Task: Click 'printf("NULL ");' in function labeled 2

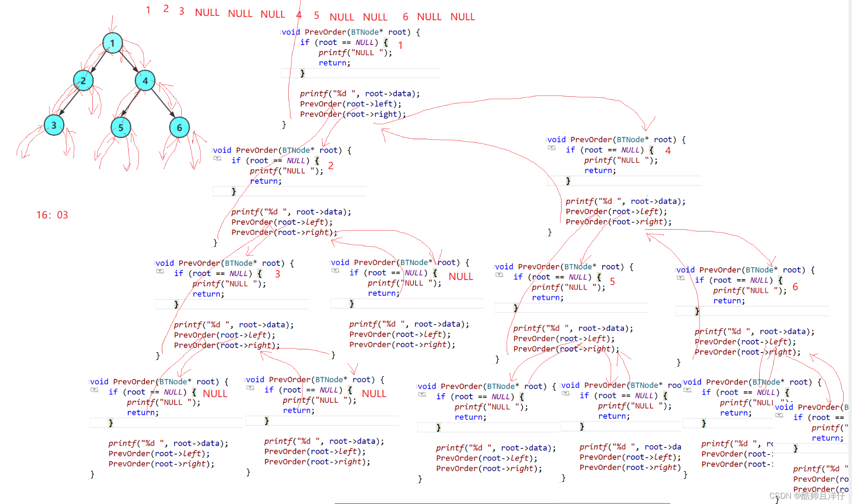Action: (287, 171)
